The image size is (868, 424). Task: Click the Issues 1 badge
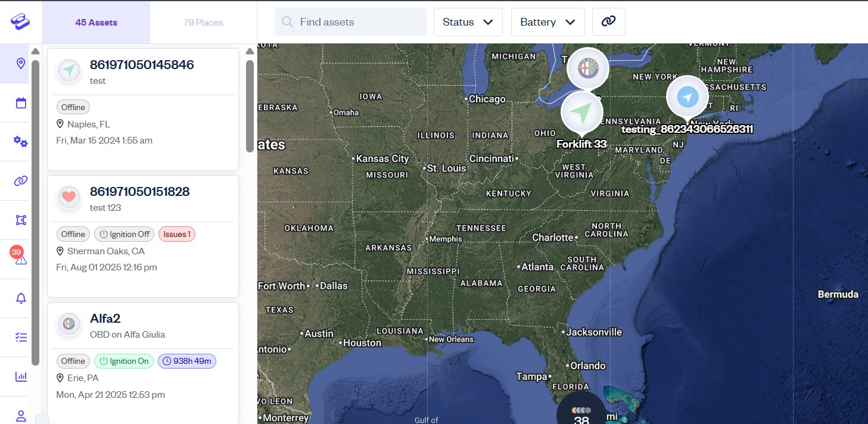(x=177, y=234)
